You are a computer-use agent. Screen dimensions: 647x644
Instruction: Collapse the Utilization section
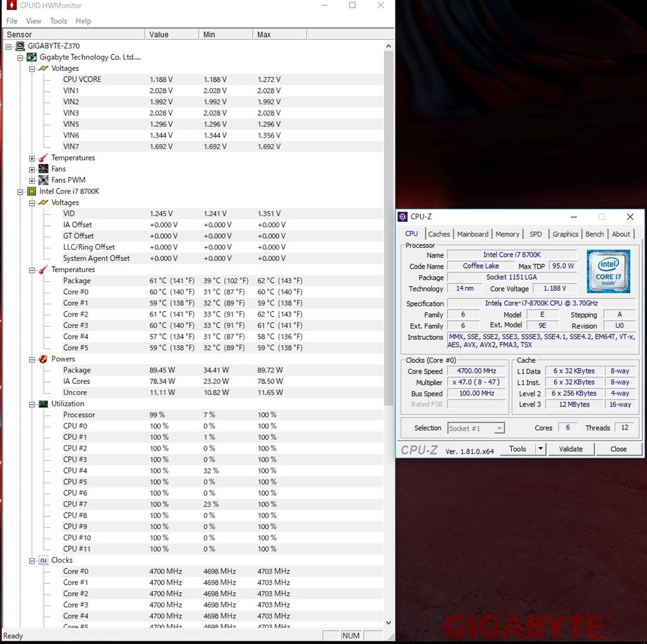pyautogui.click(x=32, y=404)
